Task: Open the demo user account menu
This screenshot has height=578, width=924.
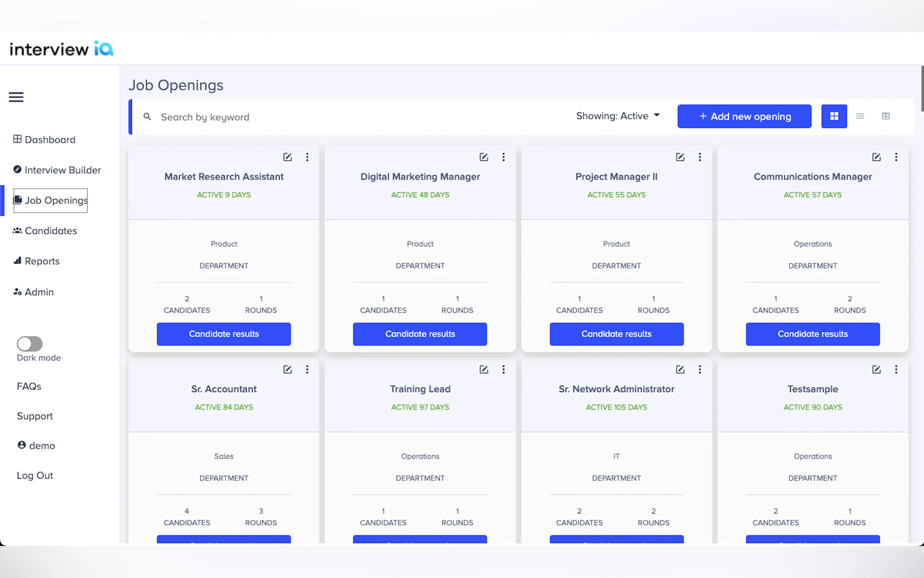Action: (x=37, y=446)
